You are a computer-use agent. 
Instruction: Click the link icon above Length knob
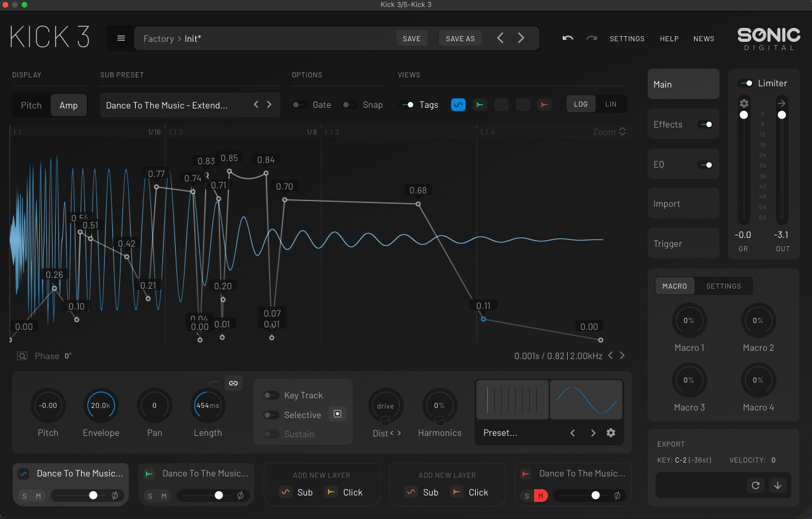tap(233, 383)
